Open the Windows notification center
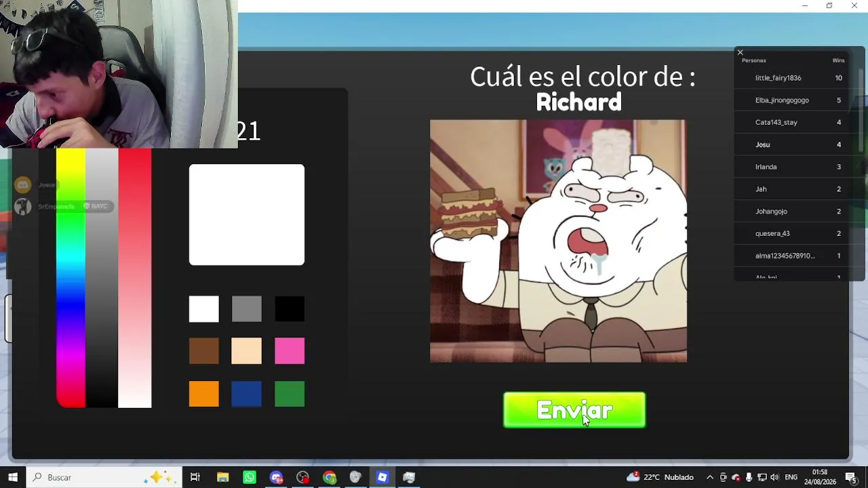The image size is (868, 488). tap(850, 477)
